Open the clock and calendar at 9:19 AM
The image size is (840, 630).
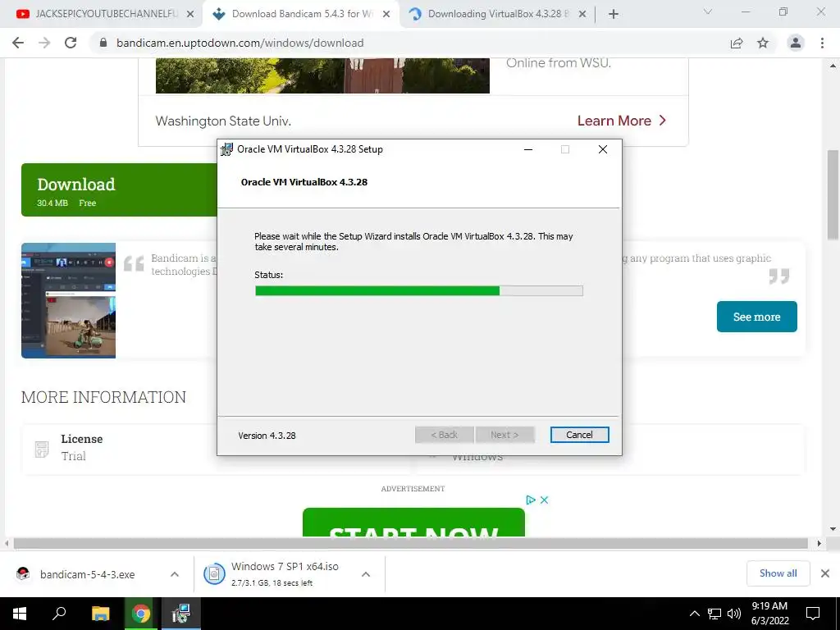pos(769,614)
